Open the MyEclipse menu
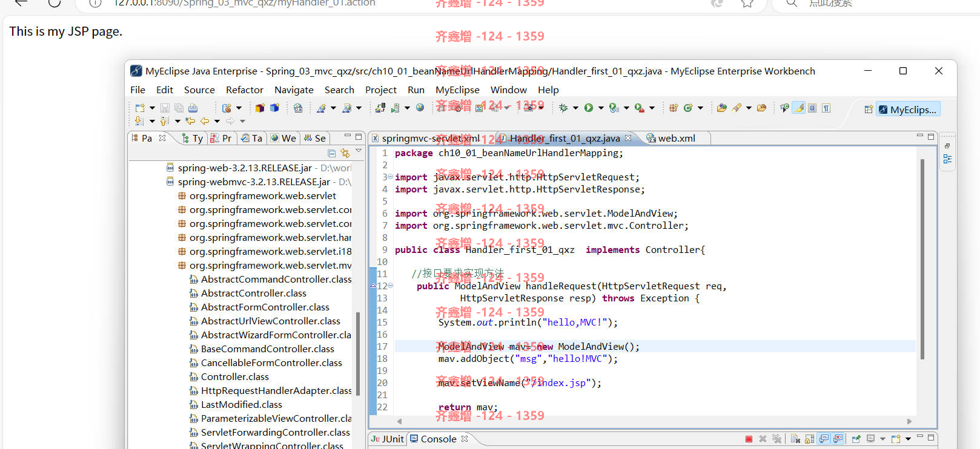 [457, 90]
